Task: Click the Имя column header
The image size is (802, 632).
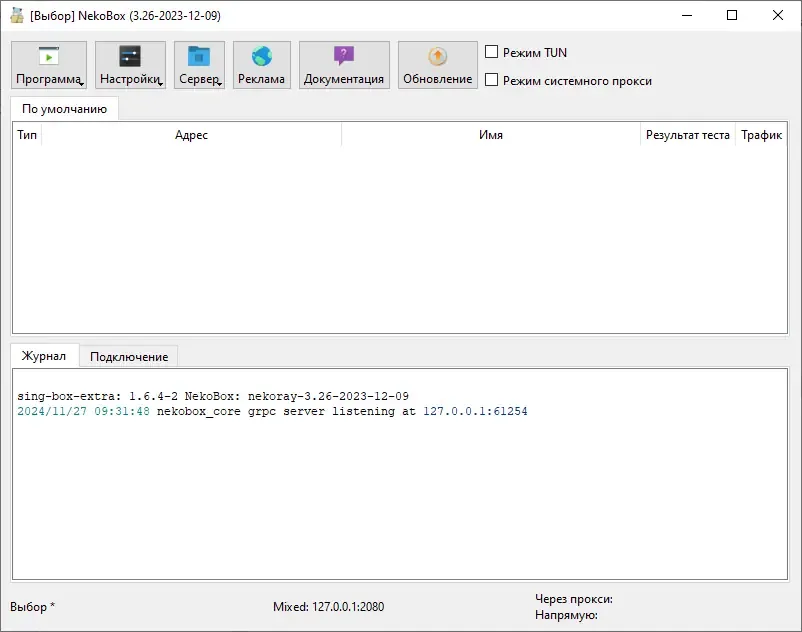Action: [x=490, y=135]
